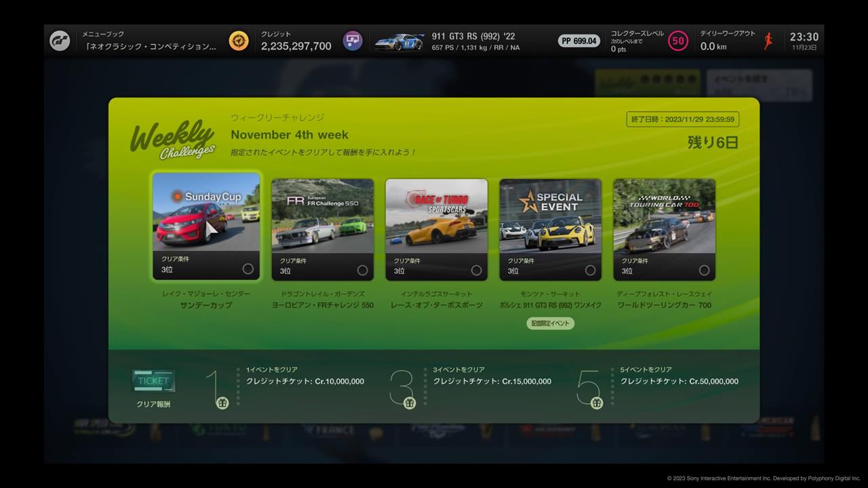This screenshot has height=488, width=868.
Task: Click the 0.0 km daily workout value
Action: click(713, 46)
